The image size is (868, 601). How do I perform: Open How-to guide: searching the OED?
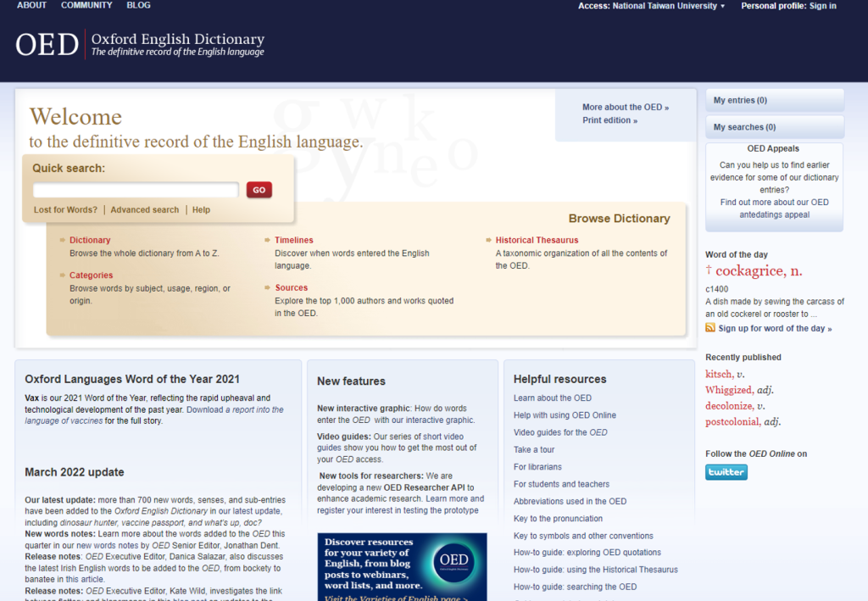tap(576, 587)
